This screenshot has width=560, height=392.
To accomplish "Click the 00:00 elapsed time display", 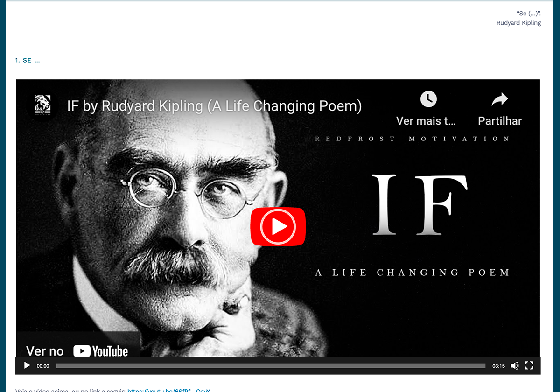I will (43, 366).
